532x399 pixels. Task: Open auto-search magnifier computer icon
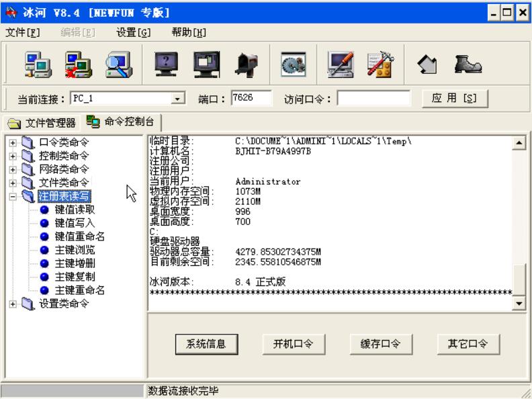[x=118, y=64]
